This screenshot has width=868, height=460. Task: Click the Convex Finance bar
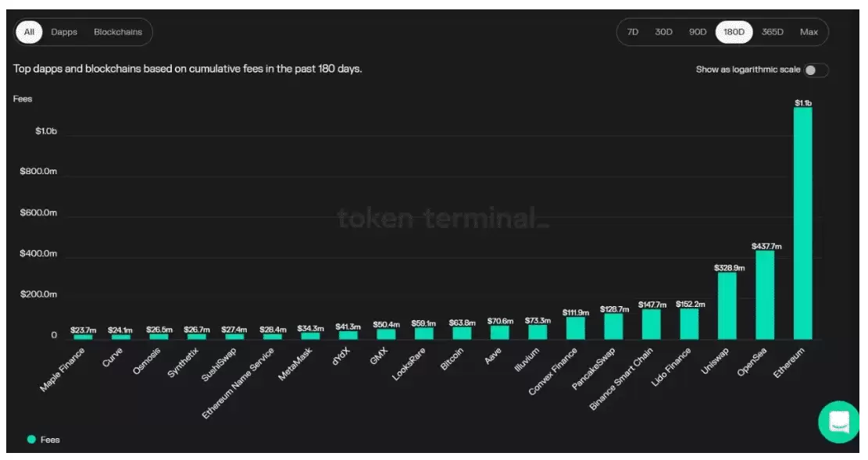575,328
